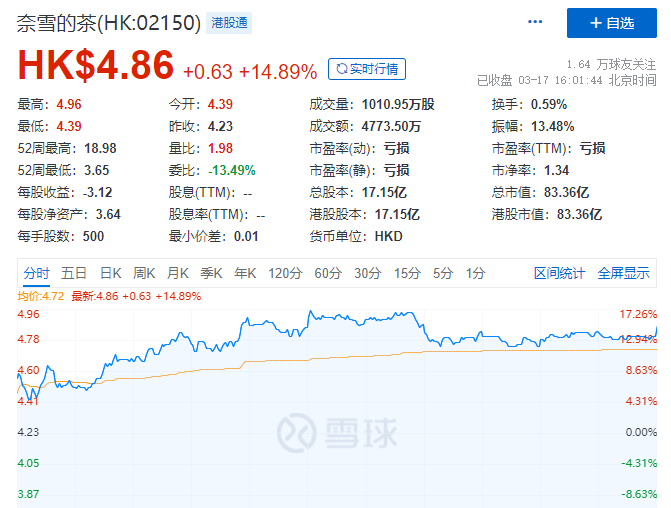Viewport: 671px width, 508px height.
Task: Add stock via 自选 button
Action: (612, 23)
